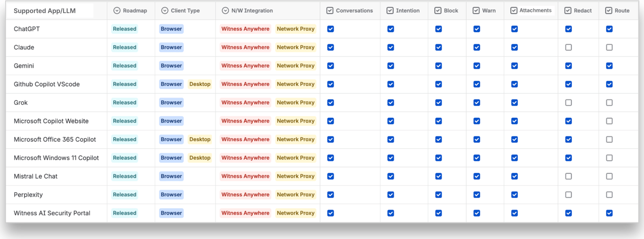
Task: Click the Browser tag for Claude
Action: [x=171, y=47]
